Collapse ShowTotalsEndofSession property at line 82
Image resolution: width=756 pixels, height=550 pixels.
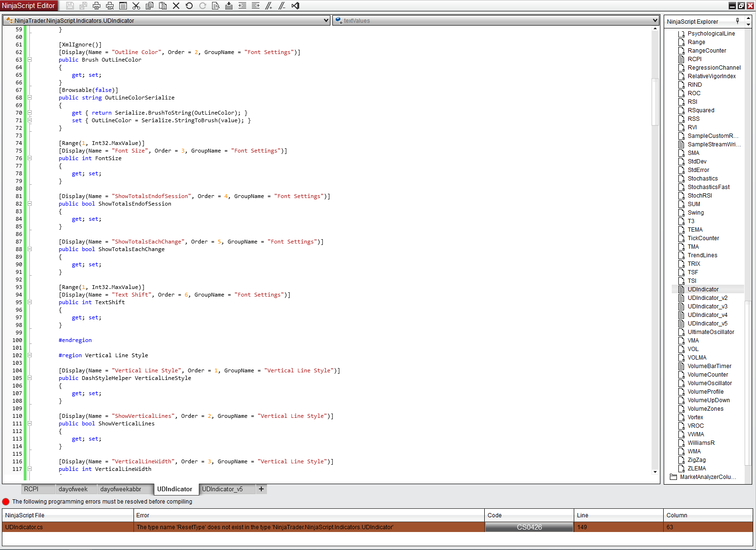(x=29, y=204)
